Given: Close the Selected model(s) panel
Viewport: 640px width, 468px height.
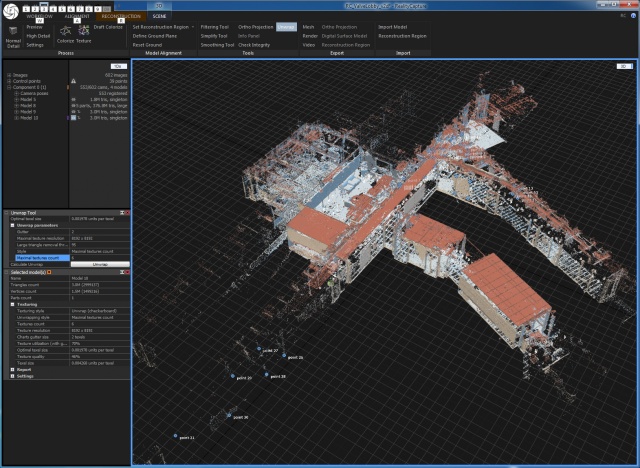Looking at the screenshot, I should (127, 272).
